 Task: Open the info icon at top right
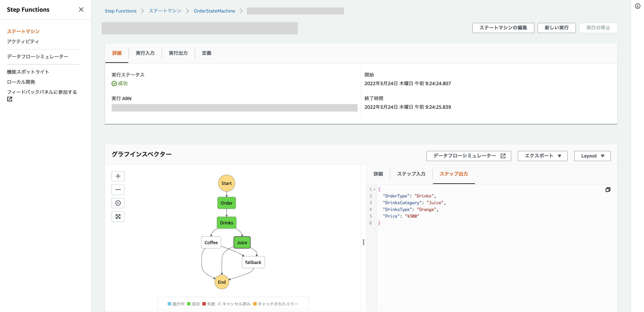tap(637, 6)
